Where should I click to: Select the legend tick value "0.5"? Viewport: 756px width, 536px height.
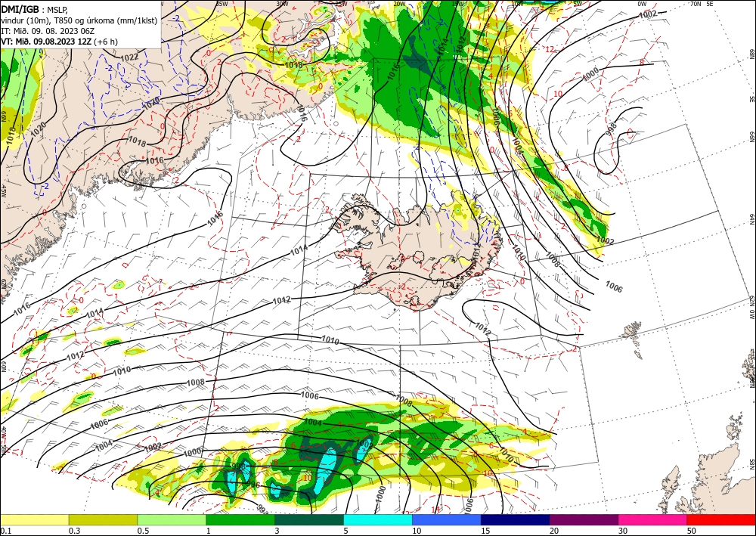tap(142, 531)
